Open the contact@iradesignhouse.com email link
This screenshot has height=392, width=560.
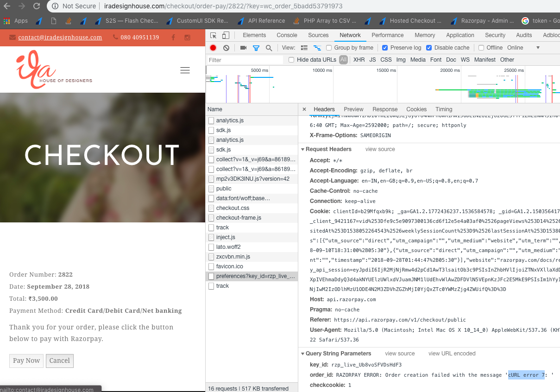point(60,37)
